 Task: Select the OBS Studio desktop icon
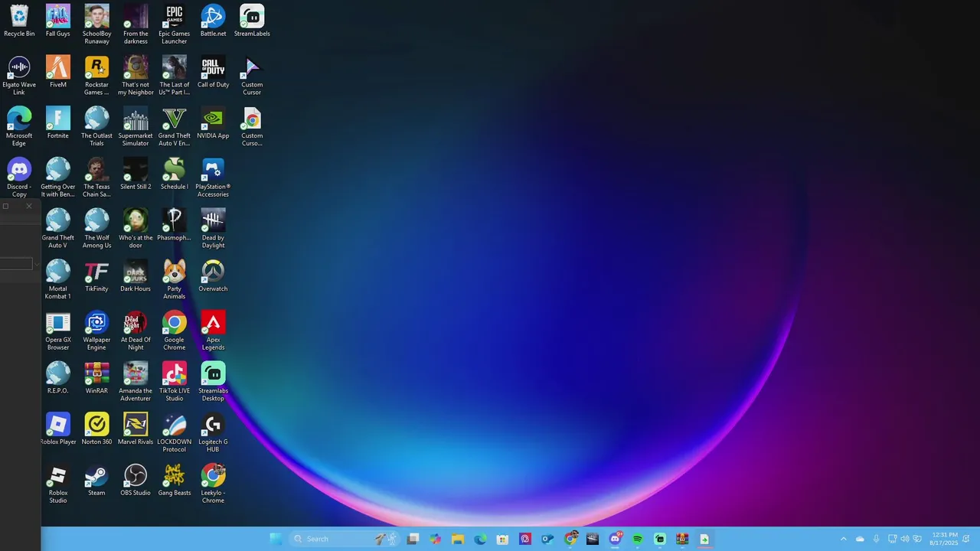click(136, 480)
